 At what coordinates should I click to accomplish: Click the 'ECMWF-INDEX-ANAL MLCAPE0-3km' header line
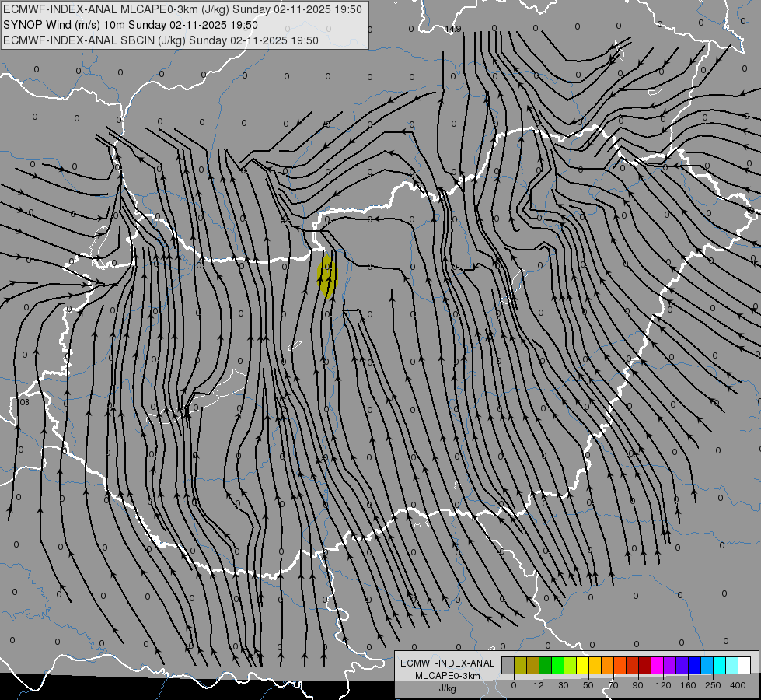tap(183, 9)
